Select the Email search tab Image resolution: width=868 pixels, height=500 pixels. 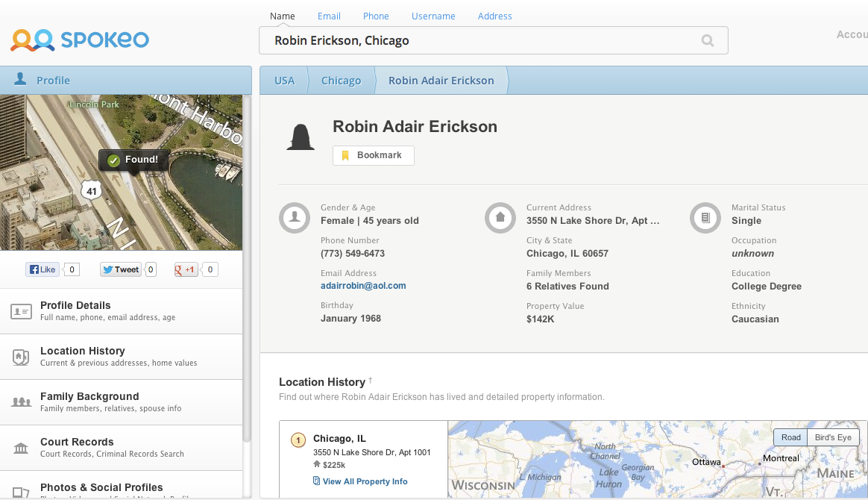(329, 16)
